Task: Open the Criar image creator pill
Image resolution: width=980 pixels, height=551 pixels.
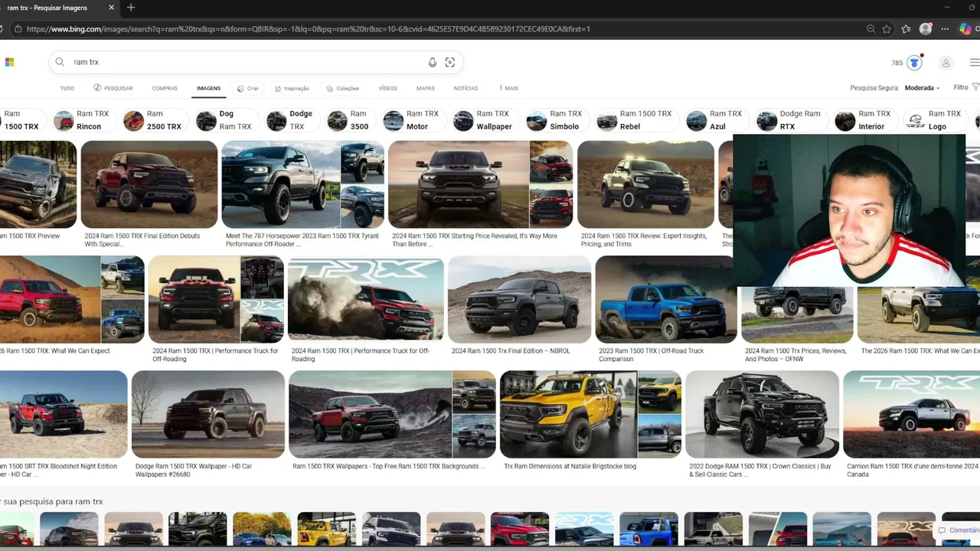Action: point(248,88)
